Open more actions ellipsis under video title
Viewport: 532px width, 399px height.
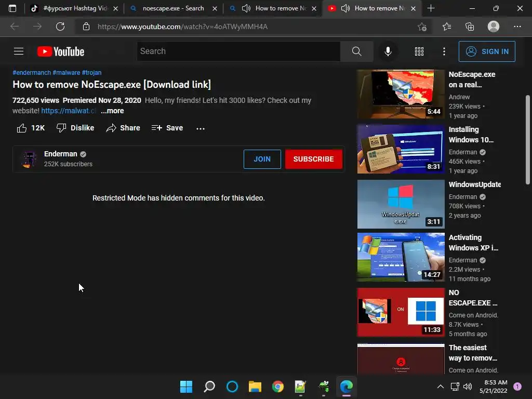[201, 128]
